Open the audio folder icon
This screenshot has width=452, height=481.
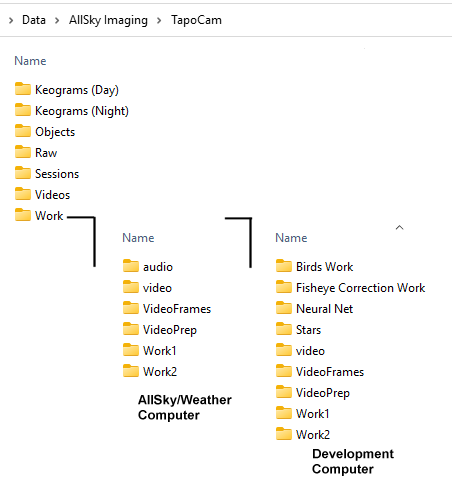pyautogui.click(x=130, y=266)
